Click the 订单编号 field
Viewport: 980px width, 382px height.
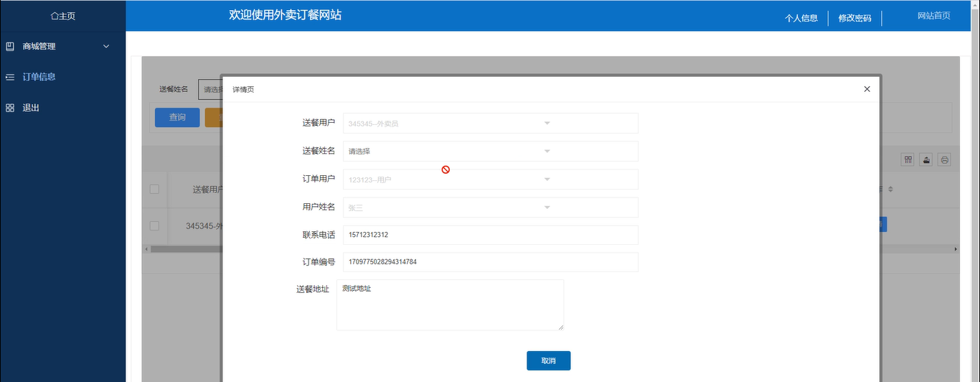(x=491, y=262)
